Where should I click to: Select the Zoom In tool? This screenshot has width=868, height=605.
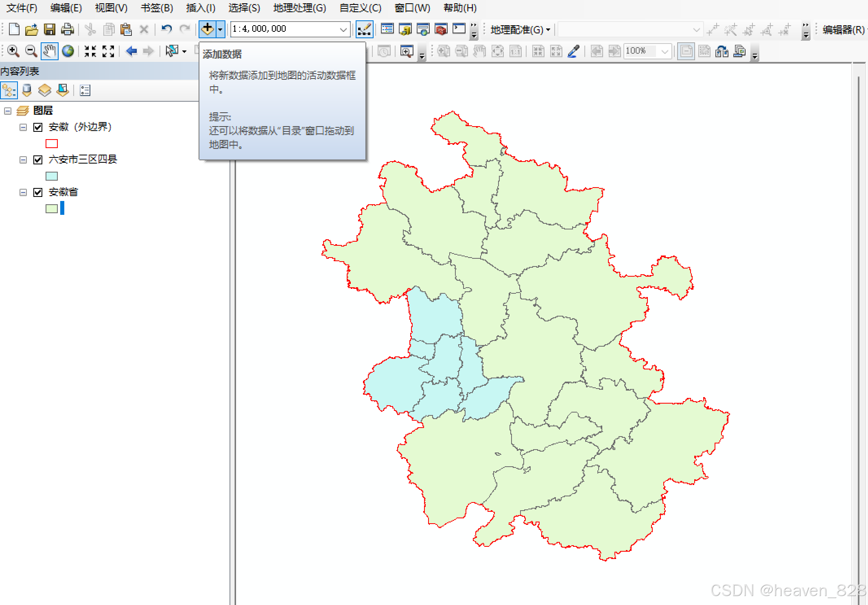coord(13,51)
